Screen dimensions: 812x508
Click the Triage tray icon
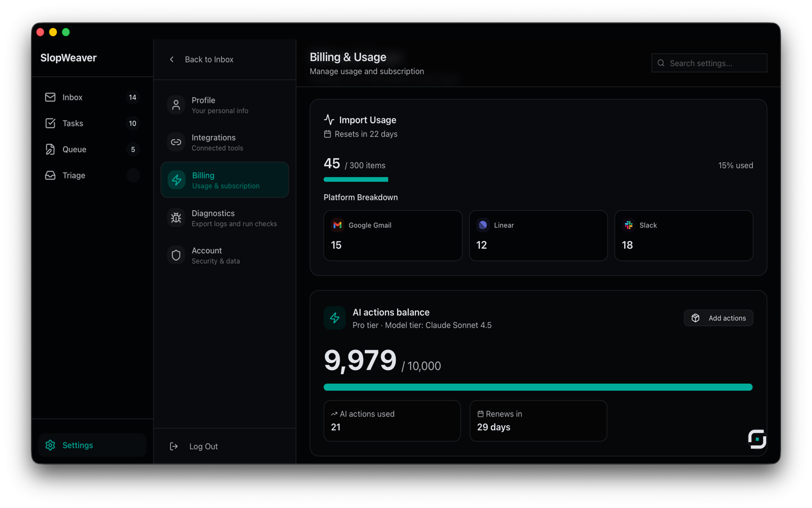coord(50,175)
